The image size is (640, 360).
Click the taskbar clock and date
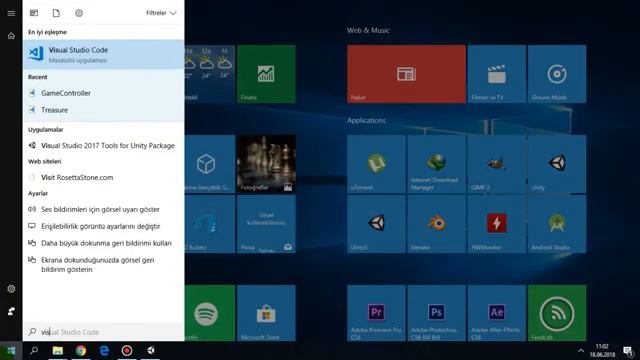602,351
